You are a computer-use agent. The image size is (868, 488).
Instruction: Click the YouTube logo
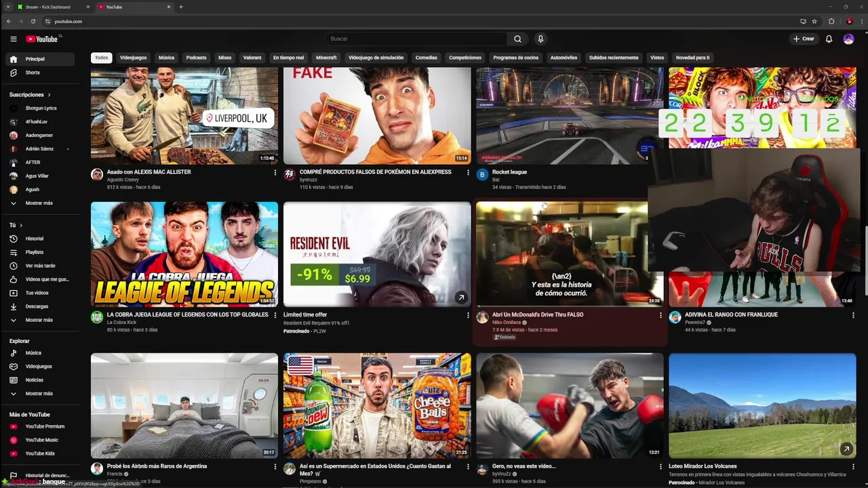(43, 39)
